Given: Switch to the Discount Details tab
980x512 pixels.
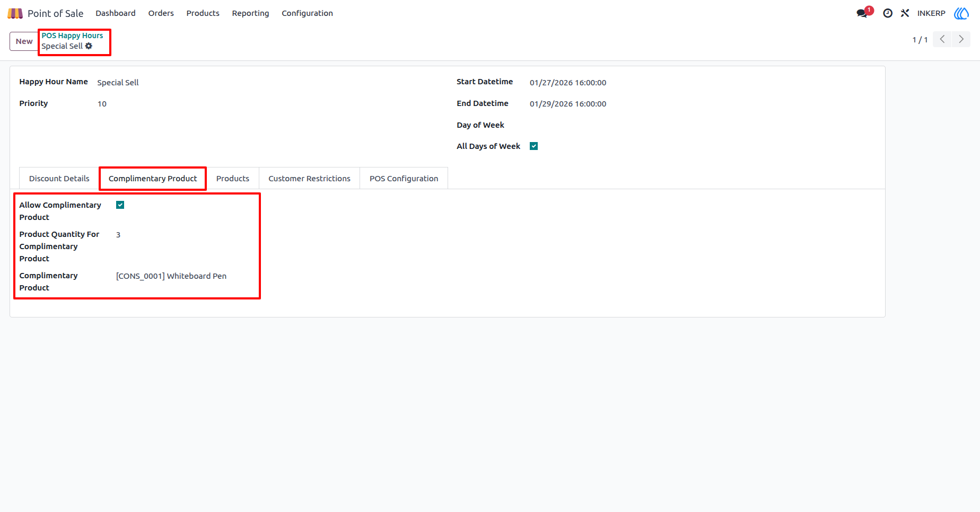Looking at the screenshot, I should click(59, 179).
